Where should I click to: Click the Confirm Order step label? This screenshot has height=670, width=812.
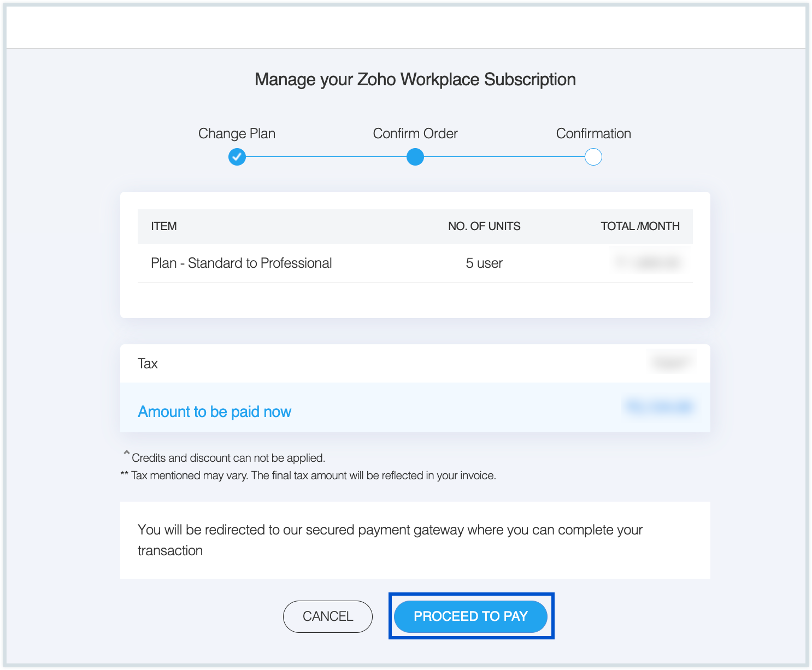tap(415, 134)
